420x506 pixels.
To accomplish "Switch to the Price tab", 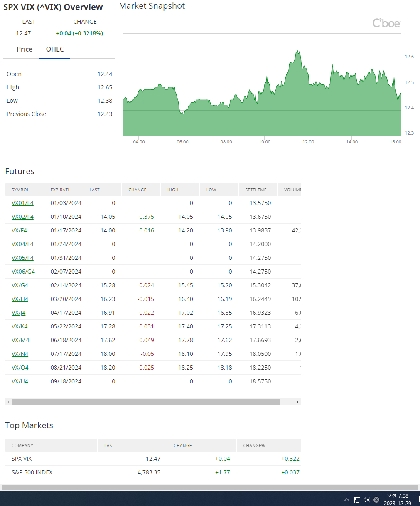I will 25,49.
